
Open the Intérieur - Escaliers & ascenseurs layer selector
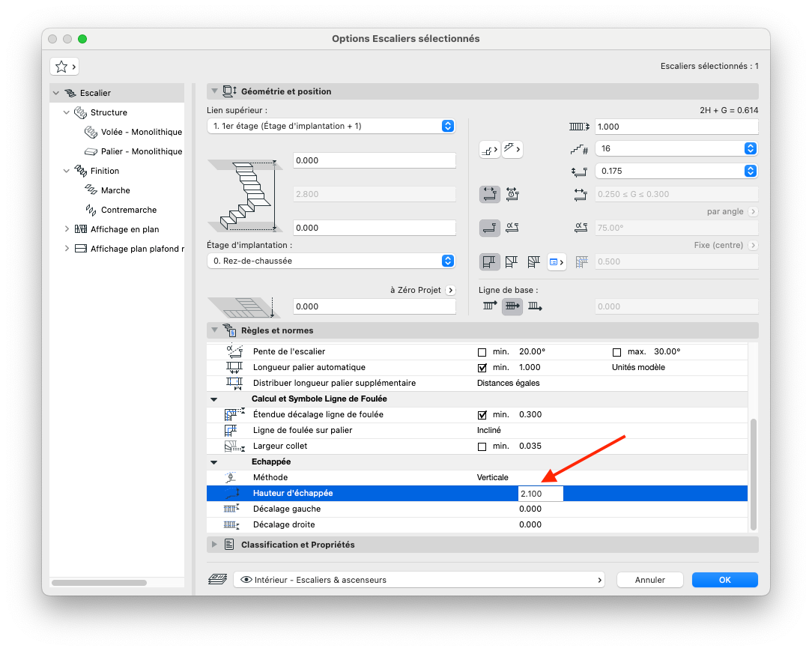tap(419, 580)
